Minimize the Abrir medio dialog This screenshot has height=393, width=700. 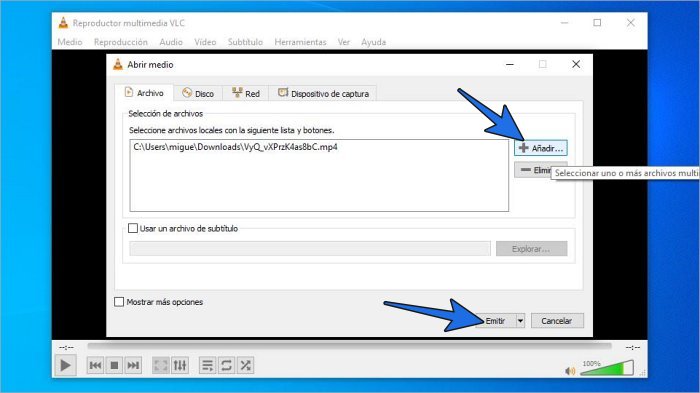pyautogui.click(x=509, y=64)
